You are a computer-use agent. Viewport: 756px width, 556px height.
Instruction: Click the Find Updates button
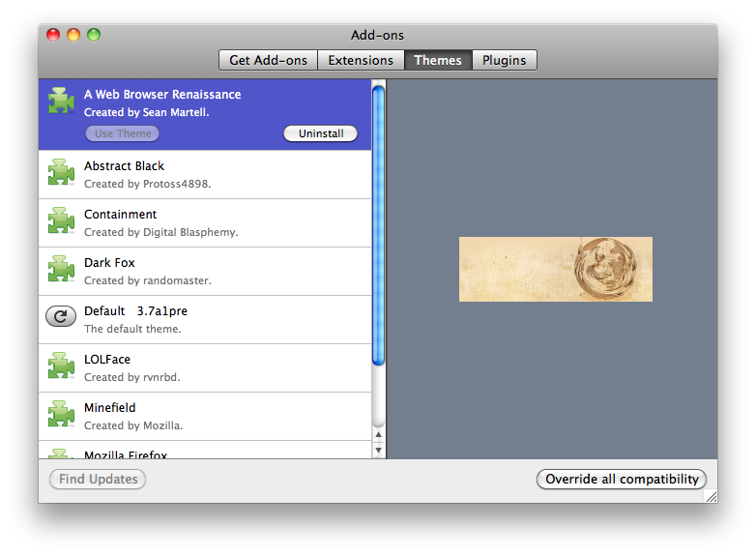click(98, 479)
